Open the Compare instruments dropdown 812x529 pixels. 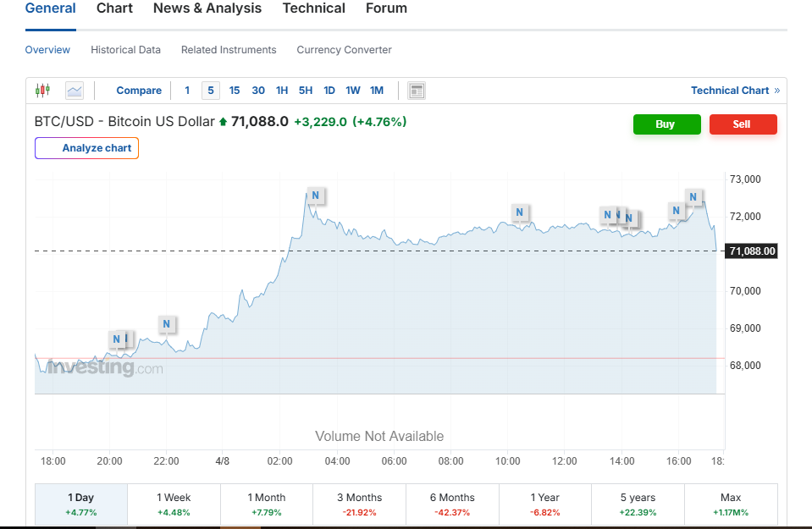tap(139, 91)
